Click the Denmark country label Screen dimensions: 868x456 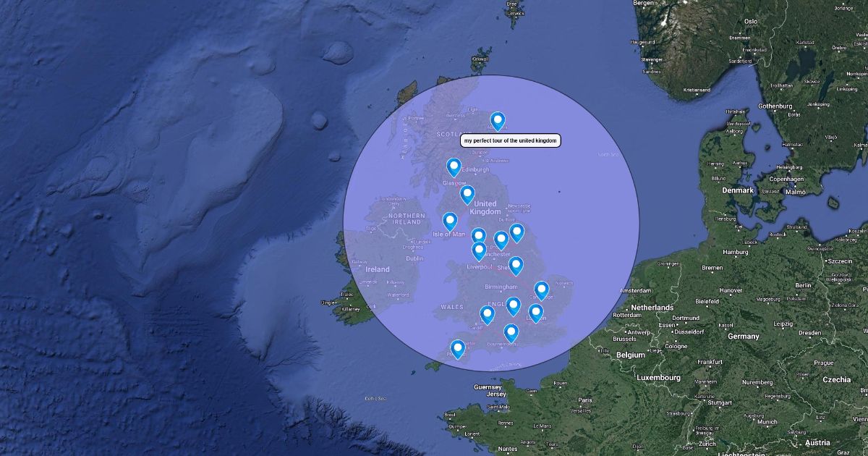click(x=738, y=190)
